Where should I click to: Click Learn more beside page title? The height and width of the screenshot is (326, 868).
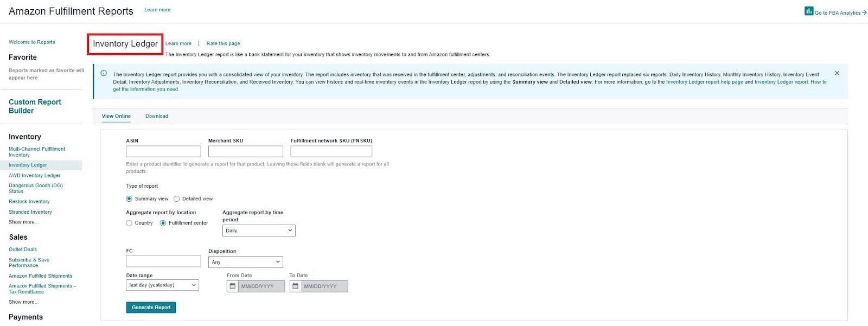coord(157,10)
